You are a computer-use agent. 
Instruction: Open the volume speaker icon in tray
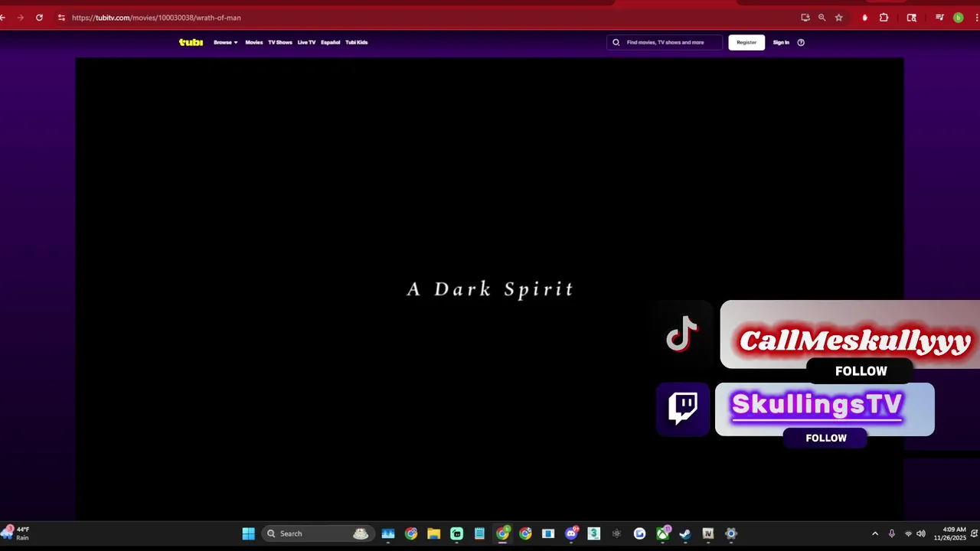click(x=921, y=533)
